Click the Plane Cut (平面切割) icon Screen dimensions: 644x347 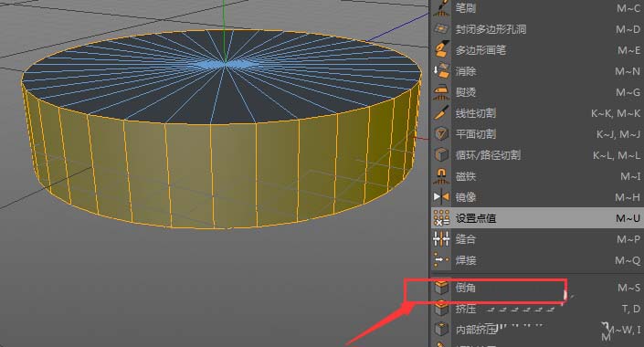(441, 134)
